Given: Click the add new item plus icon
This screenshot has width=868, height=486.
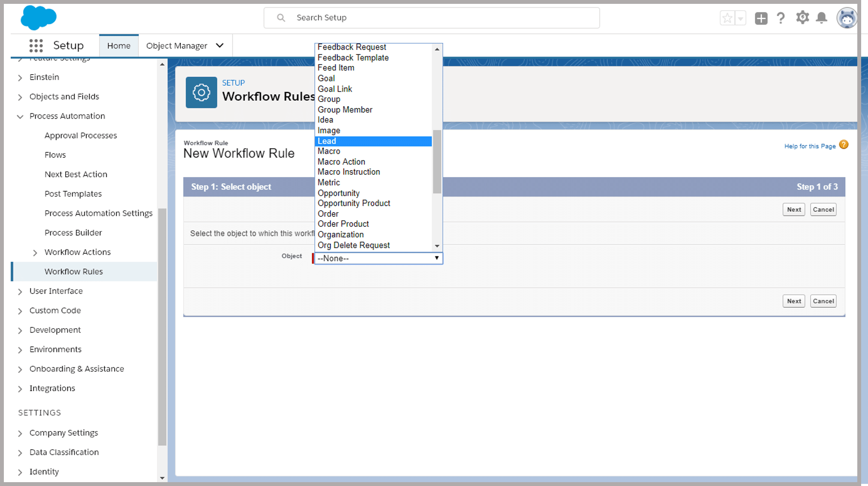Looking at the screenshot, I should pos(762,17).
